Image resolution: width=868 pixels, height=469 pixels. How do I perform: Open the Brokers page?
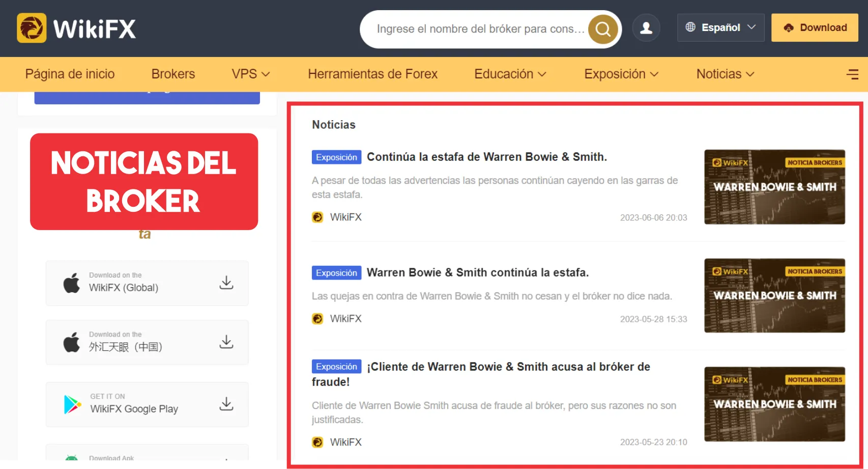173,74
